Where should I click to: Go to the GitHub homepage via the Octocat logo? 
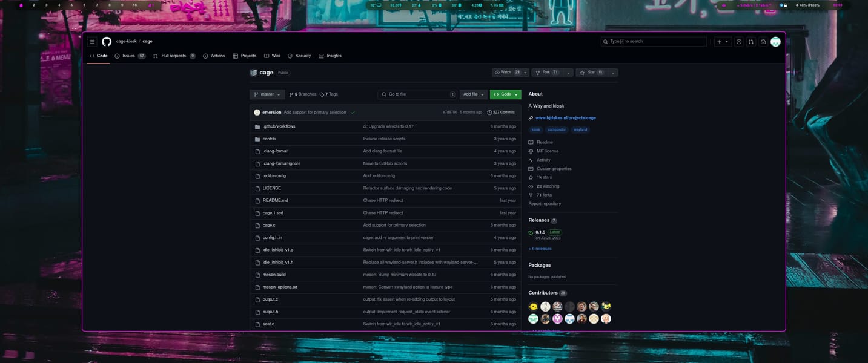point(107,42)
